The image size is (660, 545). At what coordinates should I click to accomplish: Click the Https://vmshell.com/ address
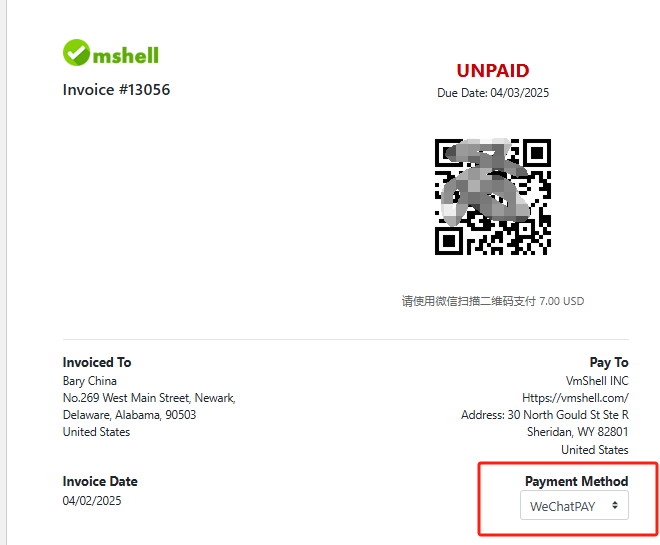[x=575, y=398]
